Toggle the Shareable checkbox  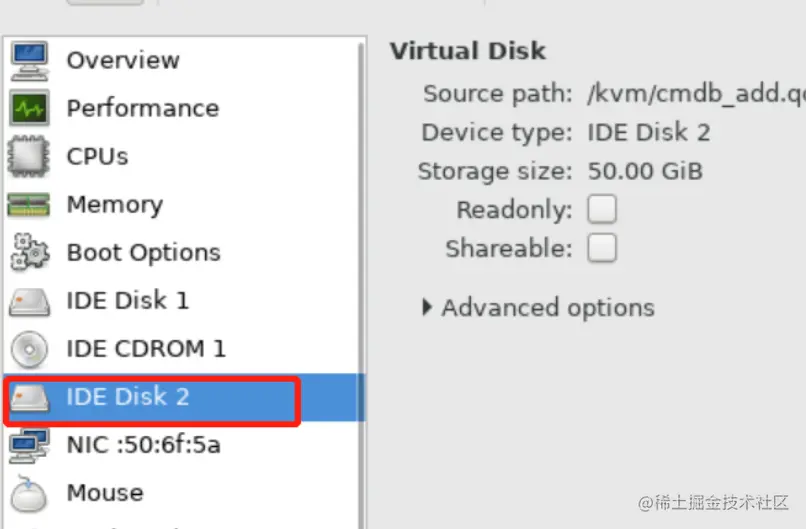coord(602,248)
